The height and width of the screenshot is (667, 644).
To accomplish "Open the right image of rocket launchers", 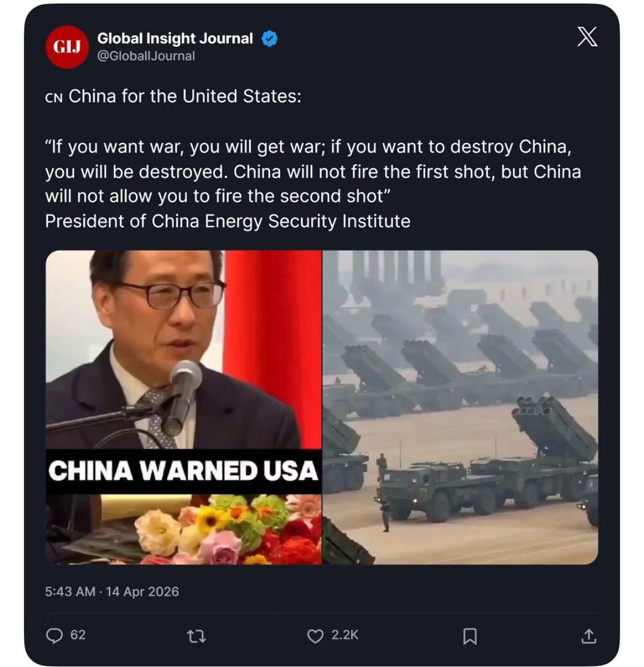I will pos(460,407).
